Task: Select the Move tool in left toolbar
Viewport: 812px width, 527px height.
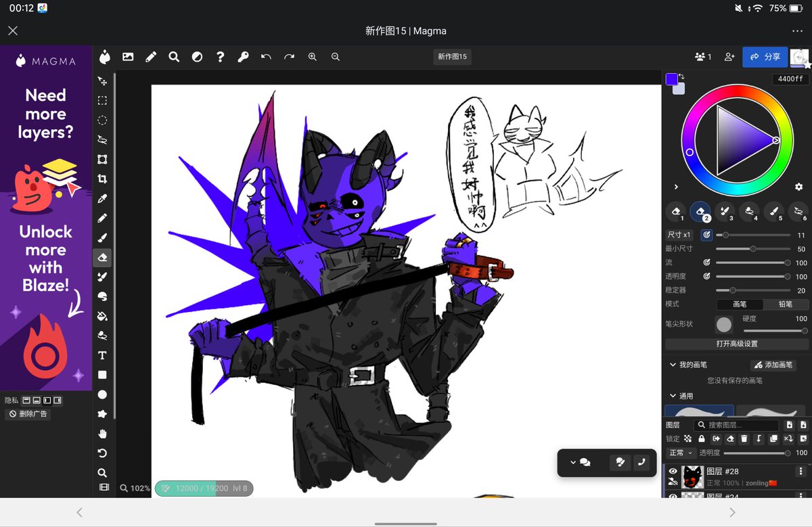Action: [x=102, y=81]
